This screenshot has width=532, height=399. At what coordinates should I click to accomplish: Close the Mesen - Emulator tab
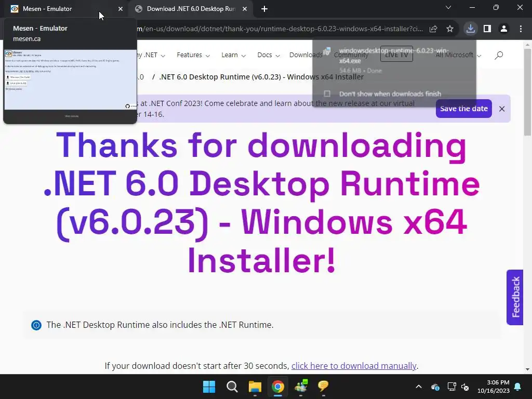point(121,9)
